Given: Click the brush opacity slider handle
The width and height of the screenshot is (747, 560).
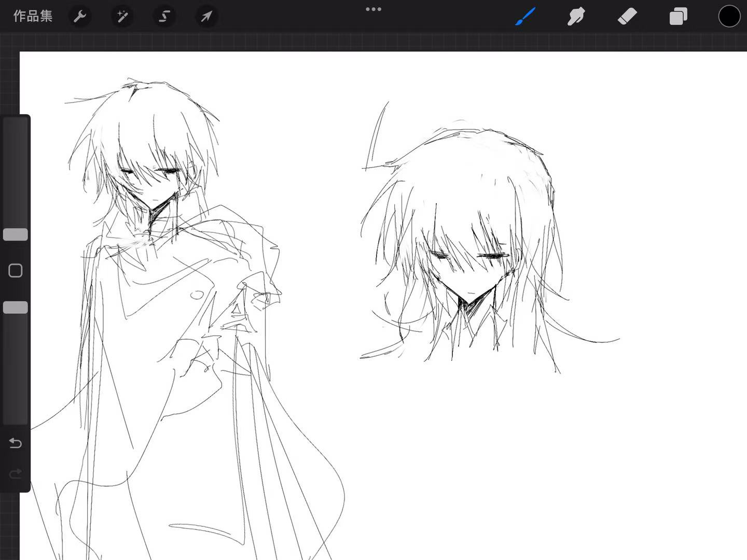Looking at the screenshot, I should coord(16,307).
